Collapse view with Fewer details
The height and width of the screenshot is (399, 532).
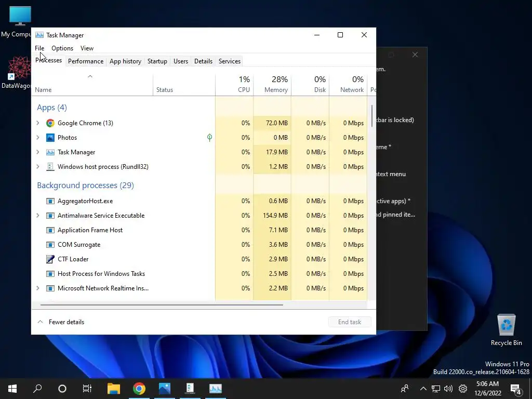click(61, 322)
